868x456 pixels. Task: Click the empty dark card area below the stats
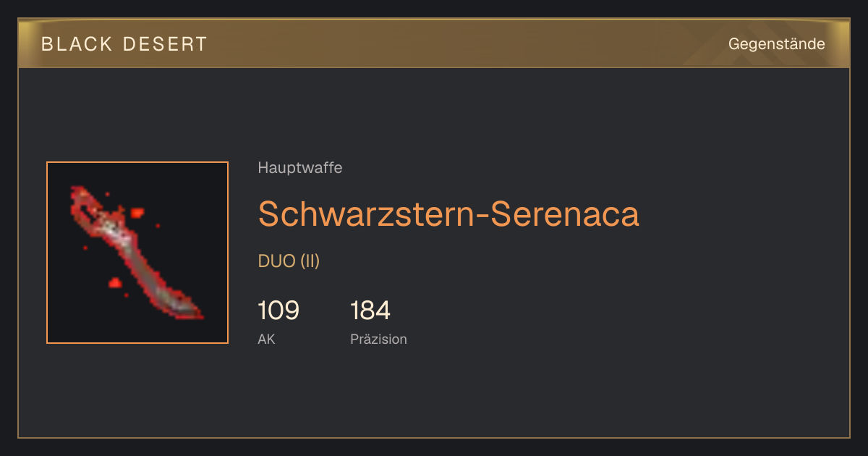pyautogui.click(x=434, y=394)
